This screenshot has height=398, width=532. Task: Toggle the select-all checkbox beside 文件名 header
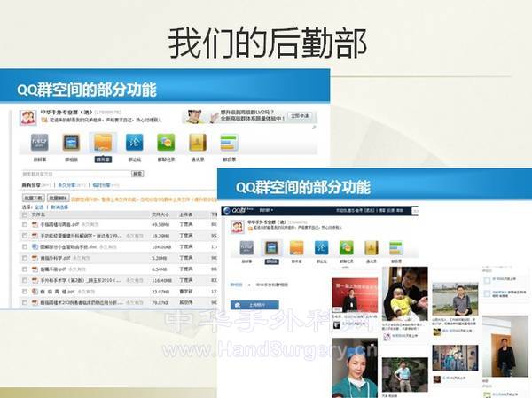tap(25, 214)
